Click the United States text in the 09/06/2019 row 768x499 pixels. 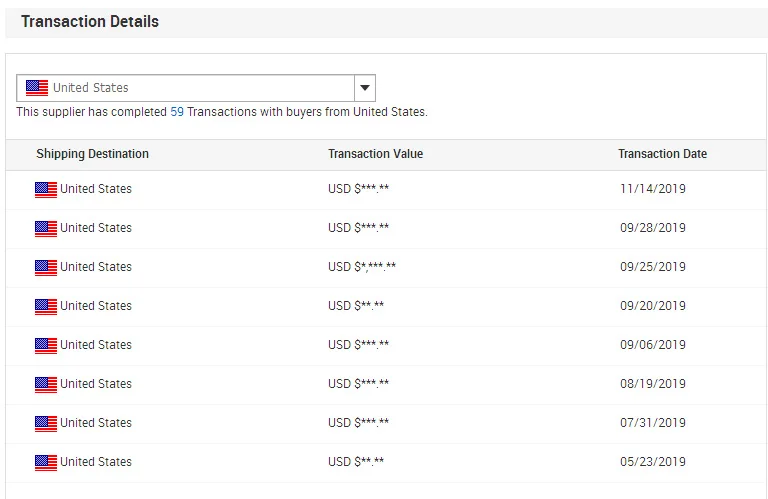tap(96, 345)
